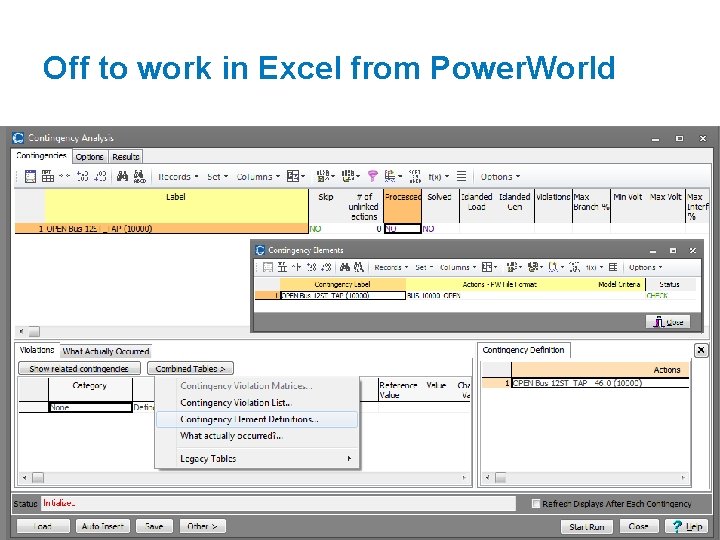Click the refresh/sort grid icon near f(x)
This screenshot has width=720, height=540.
tap(415, 176)
